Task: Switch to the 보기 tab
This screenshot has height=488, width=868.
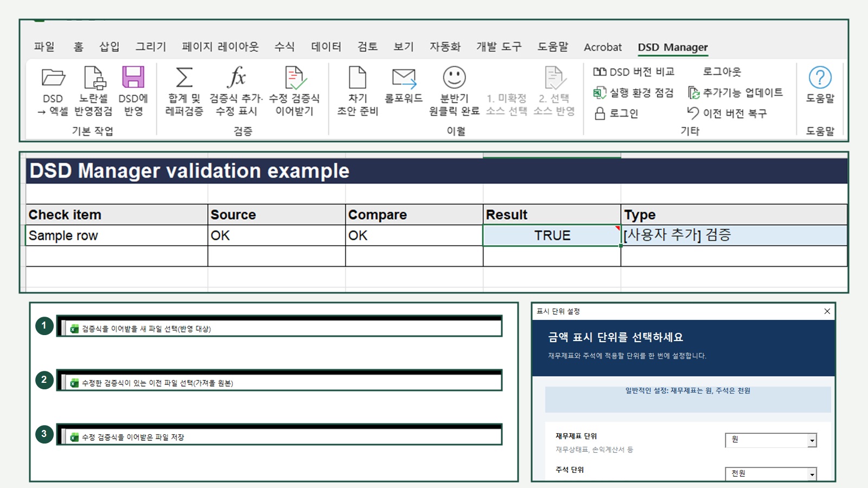Action: [x=404, y=47]
